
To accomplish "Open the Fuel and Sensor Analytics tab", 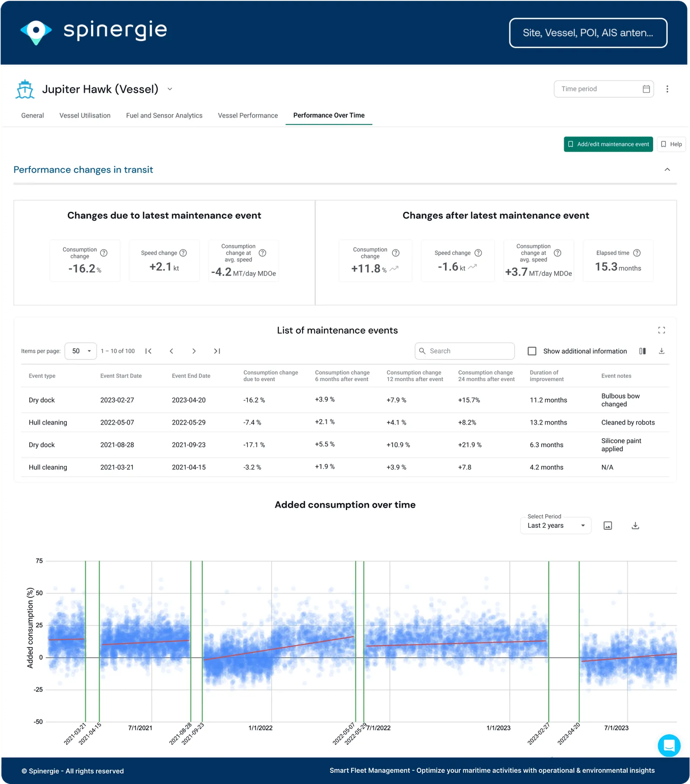I will pyautogui.click(x=164, y=116).
